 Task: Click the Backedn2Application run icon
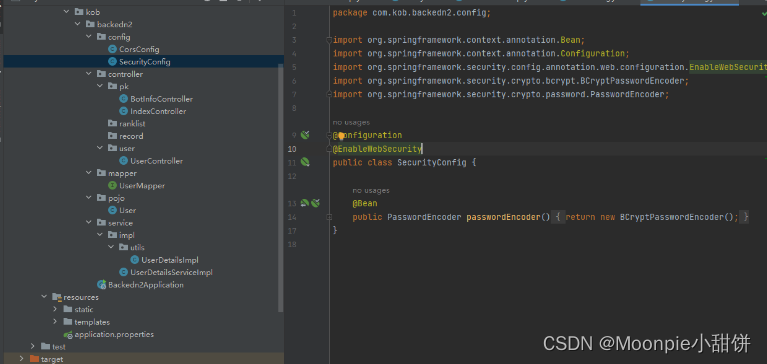[102, 285]
